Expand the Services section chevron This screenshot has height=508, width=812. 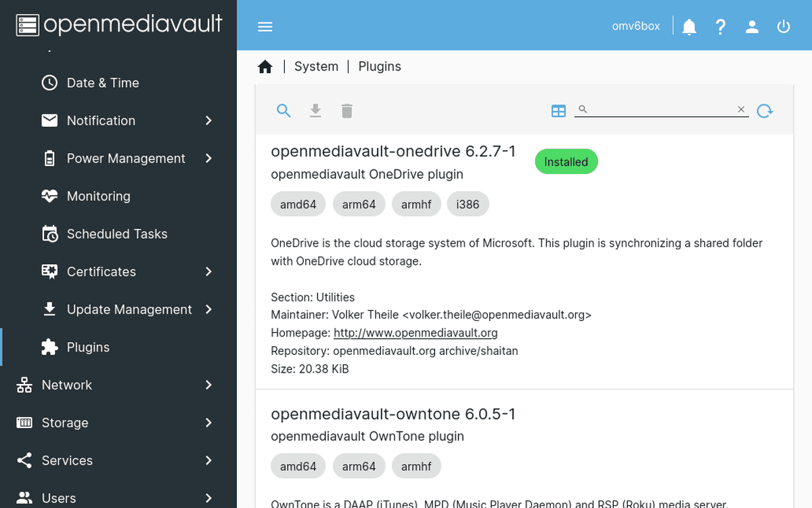(x=208, y=461)
